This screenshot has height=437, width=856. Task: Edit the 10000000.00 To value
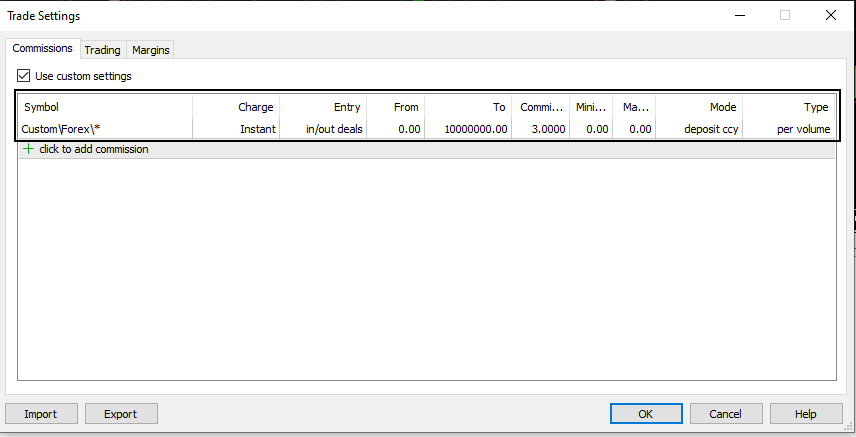pyautogui.click(x=475, y=129)
